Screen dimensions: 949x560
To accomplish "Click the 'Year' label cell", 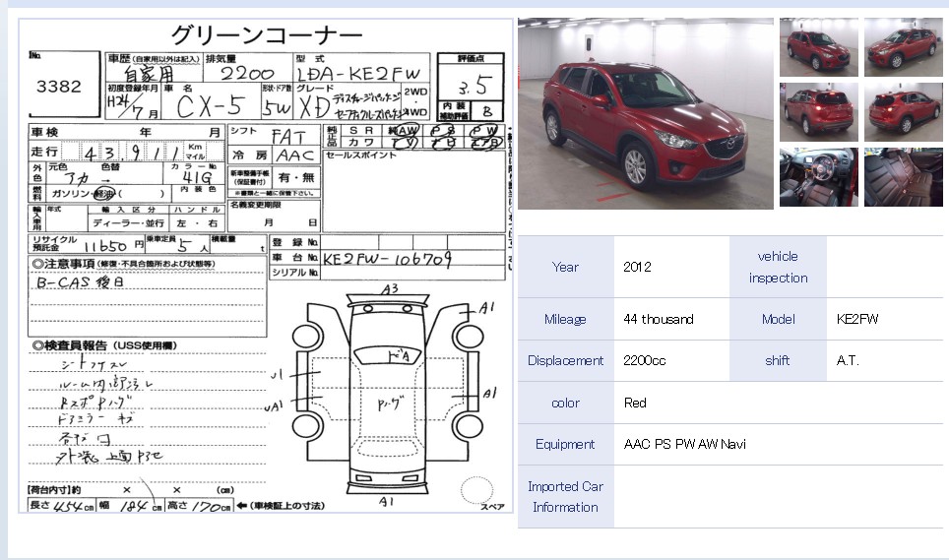I will click(x=565, y=267).
